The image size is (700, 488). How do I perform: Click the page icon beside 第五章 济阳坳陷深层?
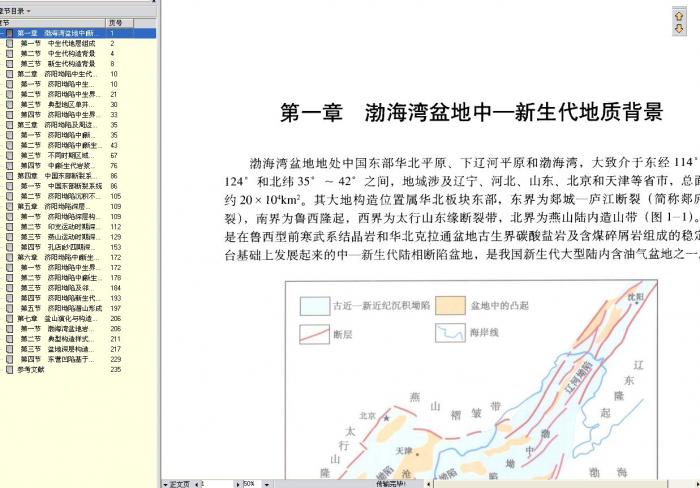(10, 206)
